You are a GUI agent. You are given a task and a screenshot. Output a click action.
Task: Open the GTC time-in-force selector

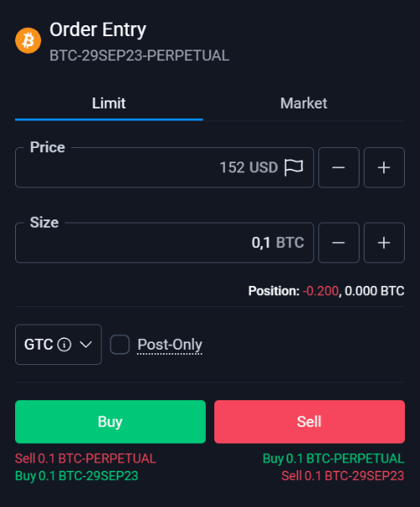[x=58, y=345]
